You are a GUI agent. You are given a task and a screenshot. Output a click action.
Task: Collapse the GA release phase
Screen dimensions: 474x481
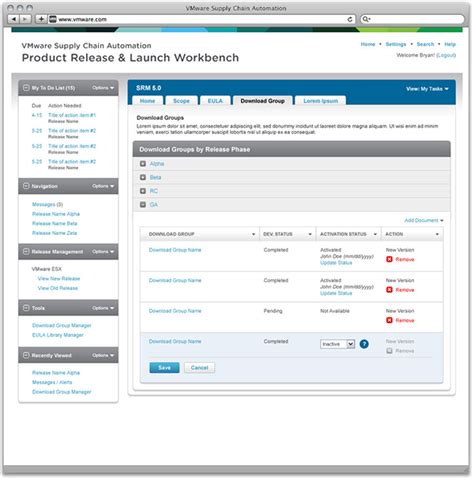click(143, 205)
